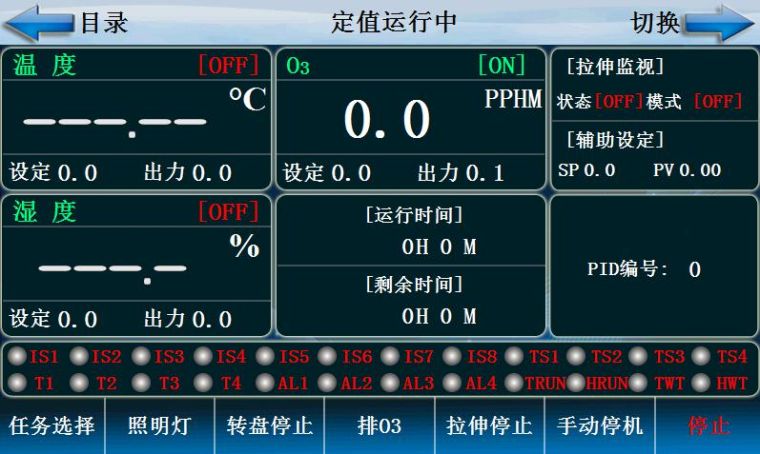The image size is (760, 454).
Task: Click the IS1 indicator light
Action: (17, 356)
